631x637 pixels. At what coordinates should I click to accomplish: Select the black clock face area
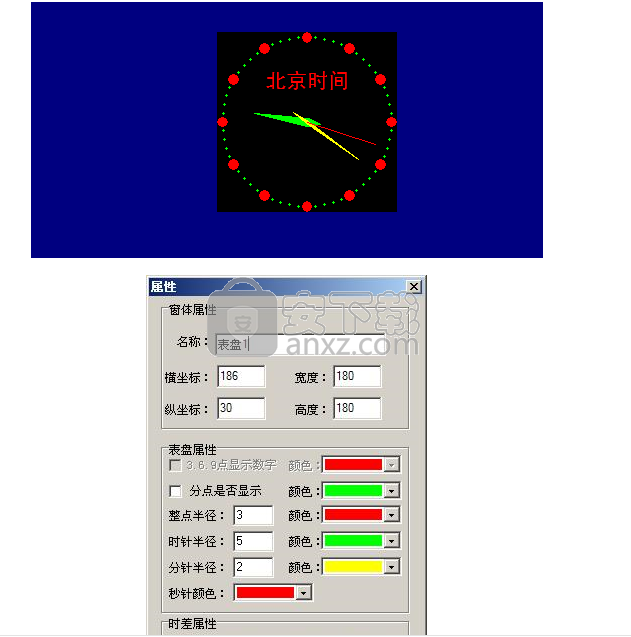(x=307, y=122)
